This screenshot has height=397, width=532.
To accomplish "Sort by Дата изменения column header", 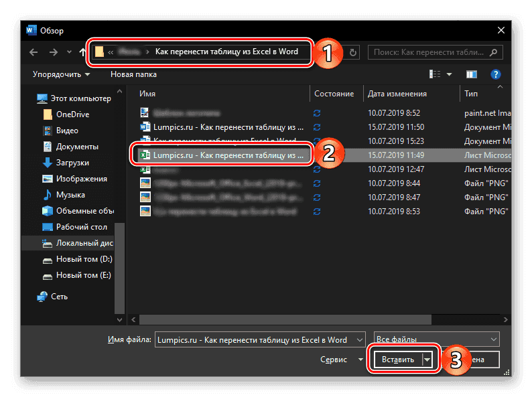I will (x=397, y=94).
